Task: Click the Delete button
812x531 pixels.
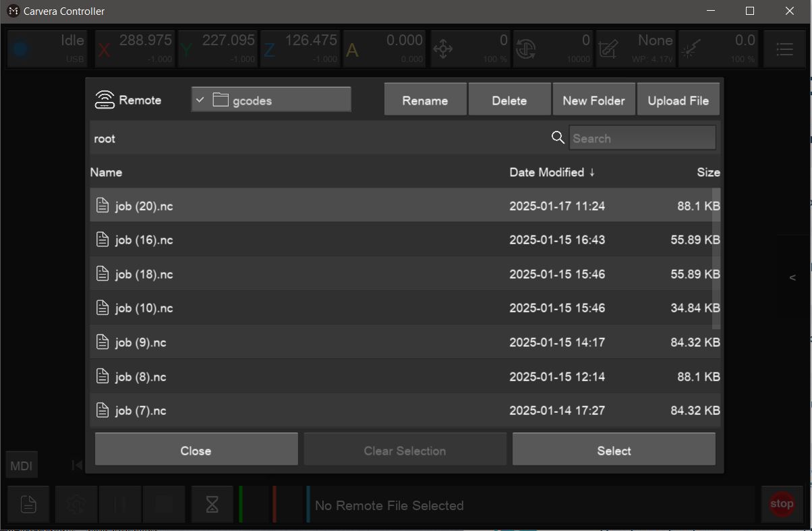Action: coord(509,100)
